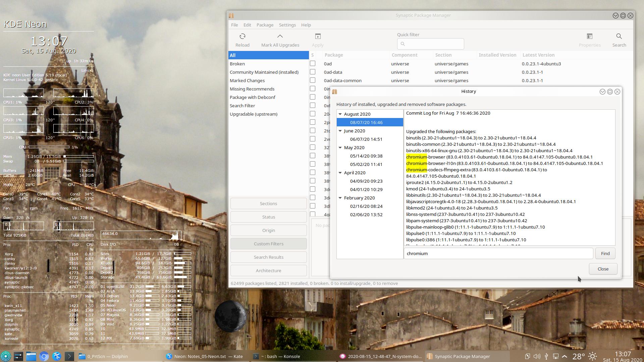Screen dimensions: 644x362
Task: Collapse the April 2020 history group
Action: (x=340, y=173)
